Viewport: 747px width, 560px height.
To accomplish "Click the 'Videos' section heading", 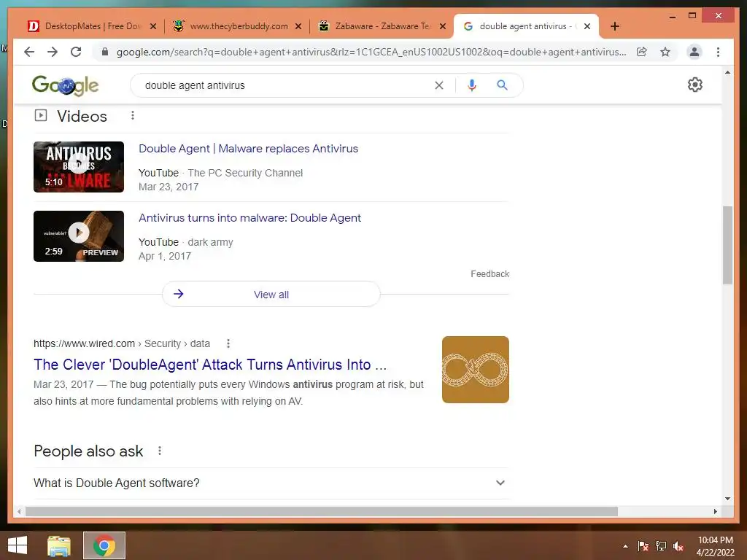I will [x=82, y=116].
